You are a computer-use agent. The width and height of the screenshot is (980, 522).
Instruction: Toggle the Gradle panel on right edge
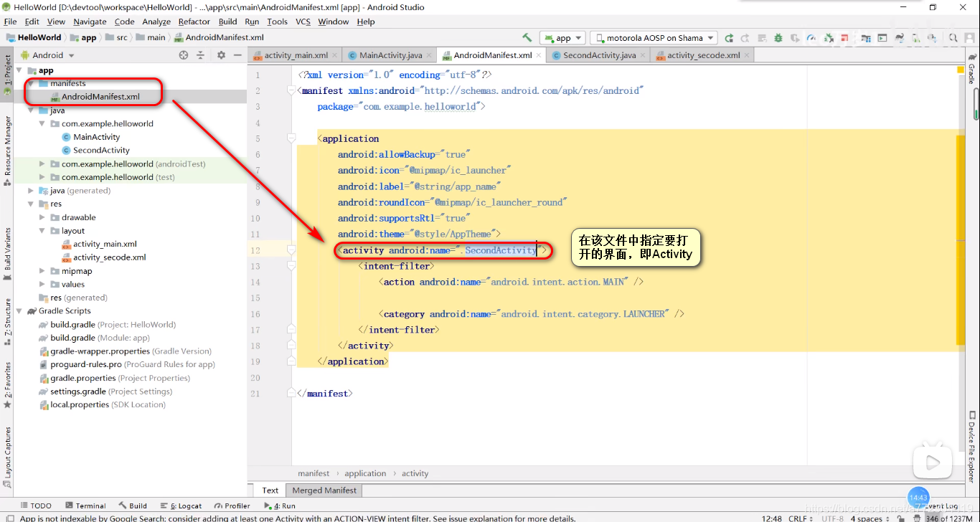[972, 70]
